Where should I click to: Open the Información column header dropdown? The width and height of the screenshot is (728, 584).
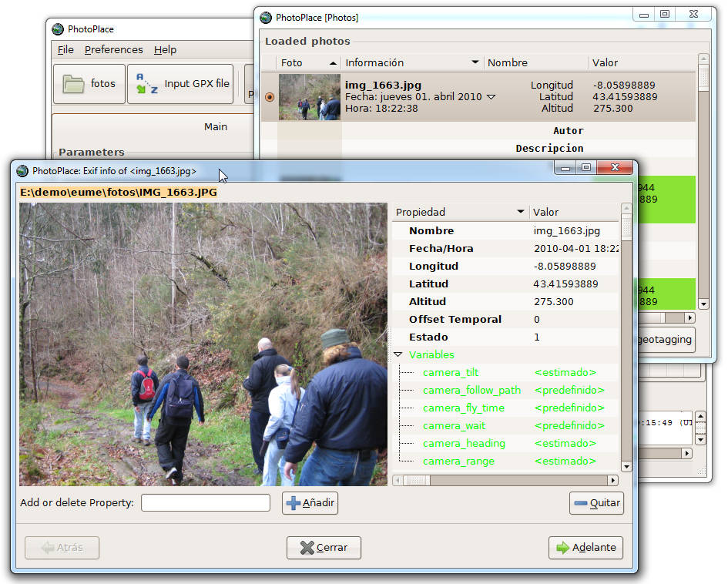(x=475, y=62)
